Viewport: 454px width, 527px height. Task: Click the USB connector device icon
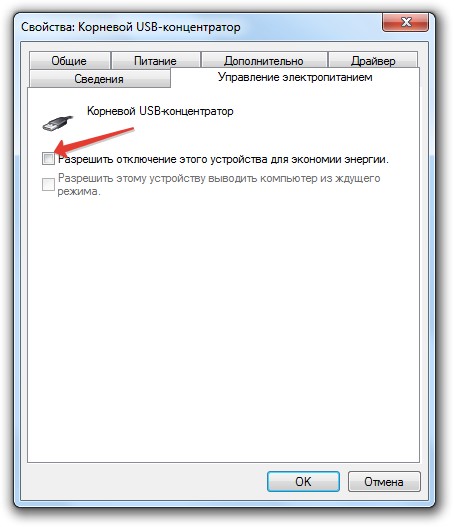[x=58, y=123]
